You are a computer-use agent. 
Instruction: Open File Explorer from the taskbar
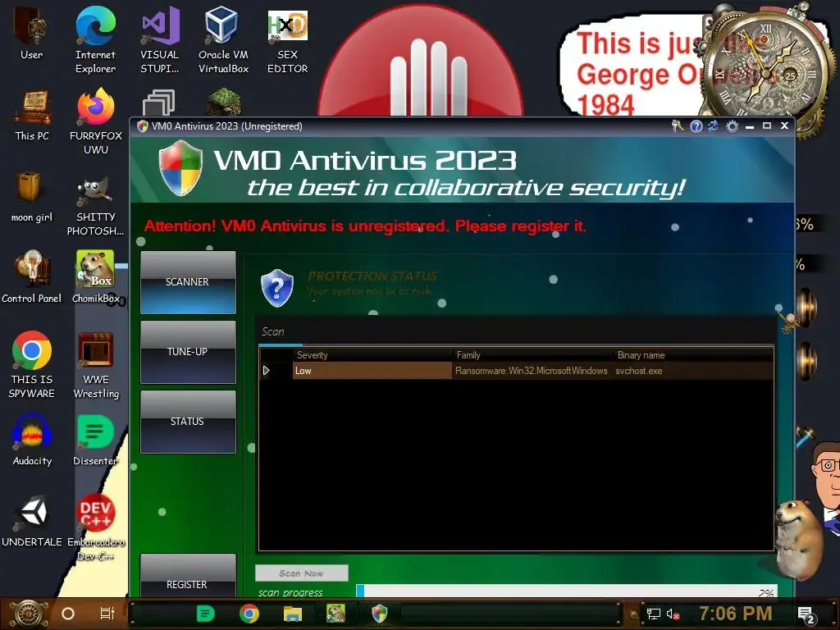[x=293, y=614]
